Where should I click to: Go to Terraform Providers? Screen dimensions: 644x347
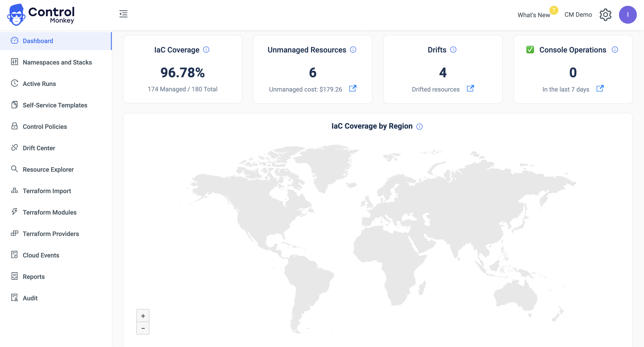pyautogui.click(x=56, y=234)
